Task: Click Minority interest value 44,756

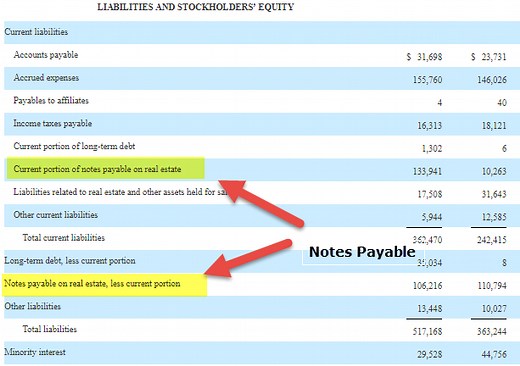Action: 494,354
